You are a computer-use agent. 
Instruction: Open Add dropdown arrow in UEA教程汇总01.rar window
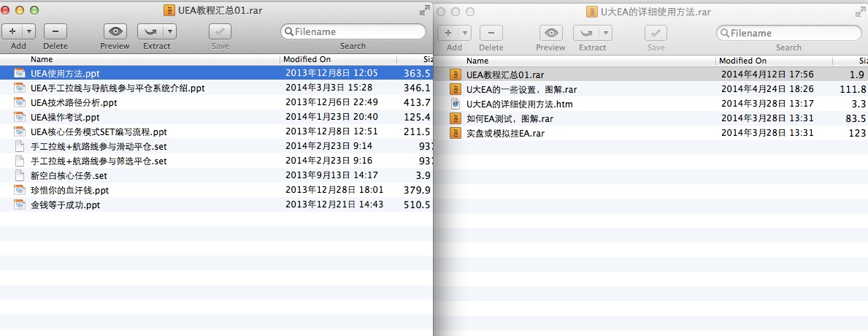pos(29,31)
